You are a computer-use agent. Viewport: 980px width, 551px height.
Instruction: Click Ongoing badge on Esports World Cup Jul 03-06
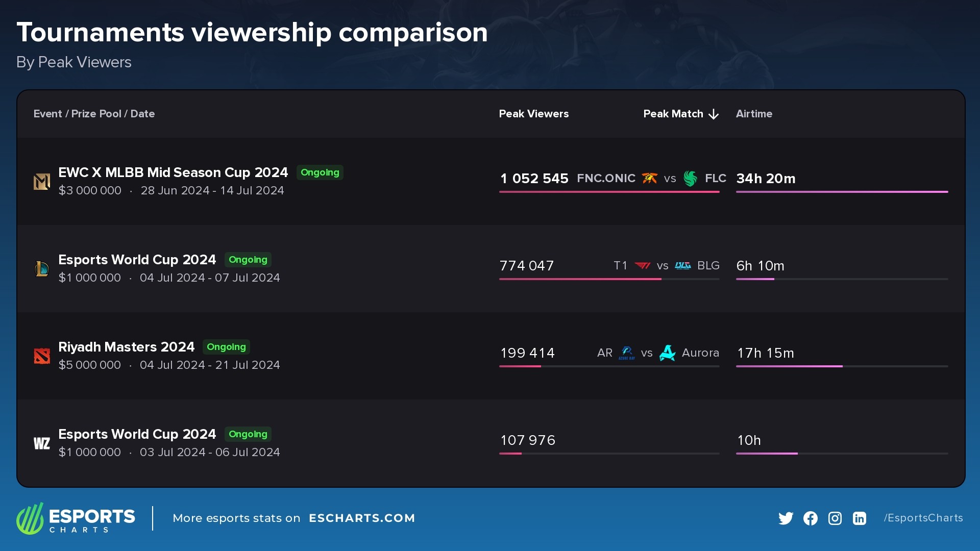[x=248, y=434]
